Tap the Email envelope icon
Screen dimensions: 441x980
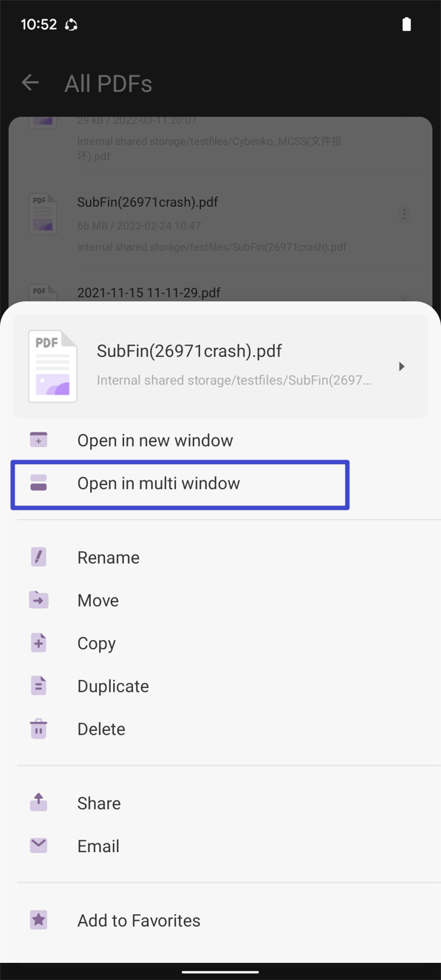[38, 845]
